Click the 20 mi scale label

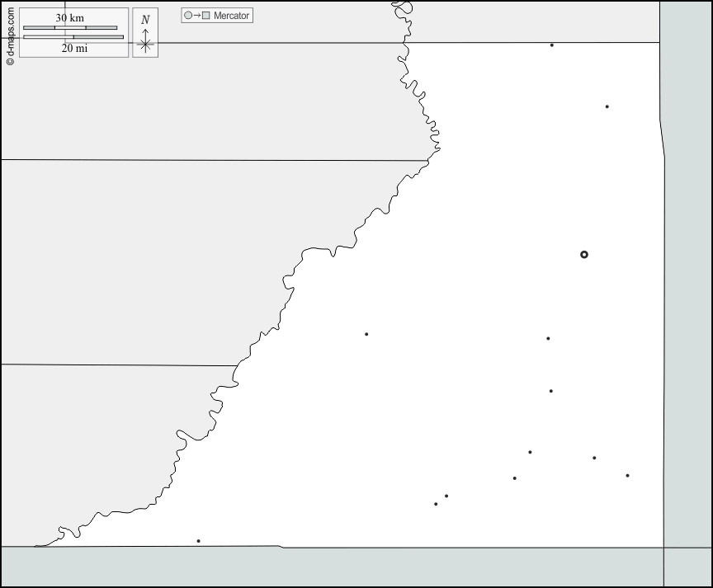tap(73, 49)
